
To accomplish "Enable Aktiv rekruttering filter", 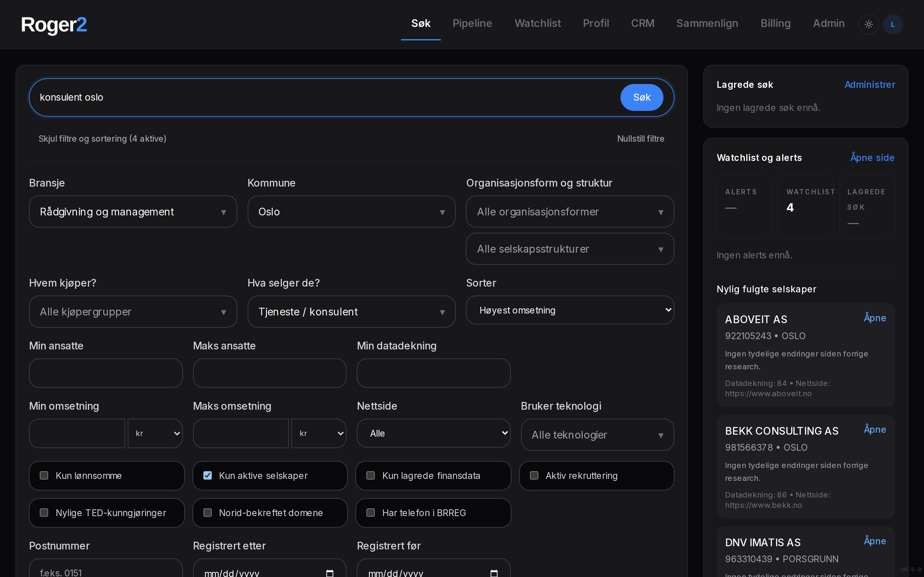I will coord(534,475).
